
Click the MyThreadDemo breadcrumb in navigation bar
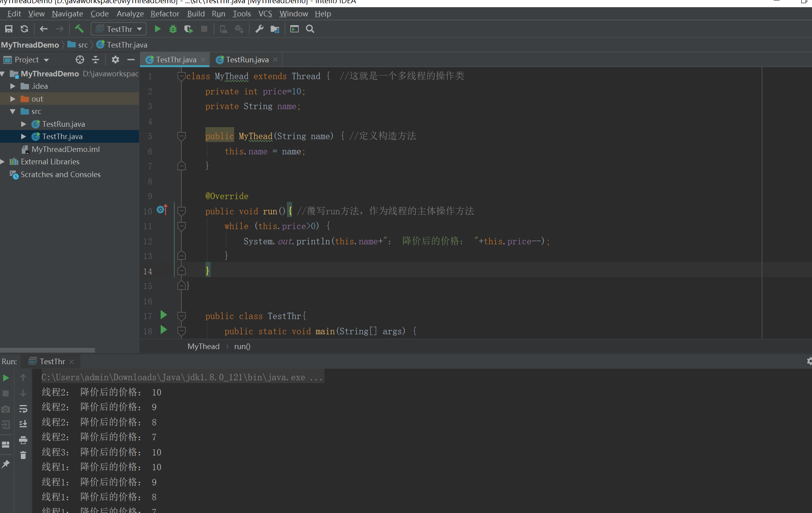pyautogui.click(x=30, y=45)
